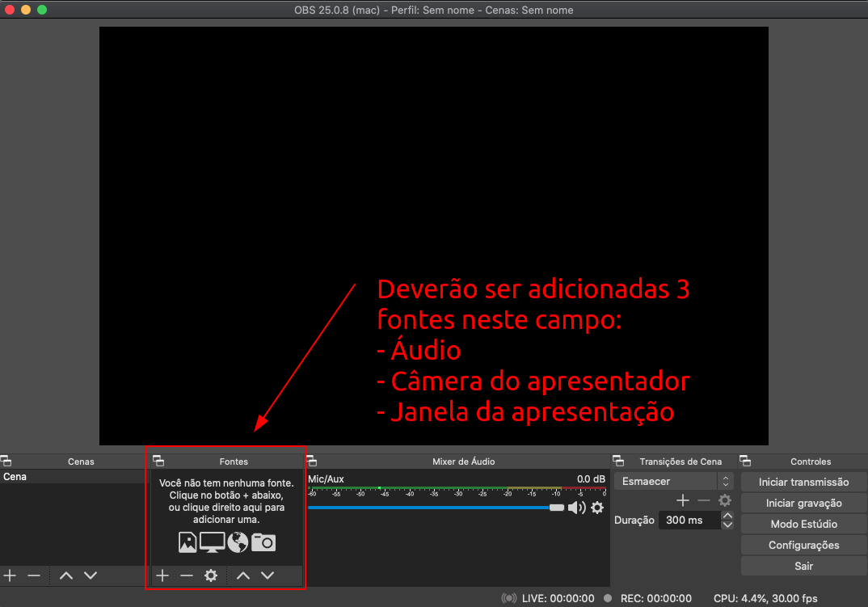Click the browser globe source icon
This screenshot has width=868, height=607.
[238, 542]
